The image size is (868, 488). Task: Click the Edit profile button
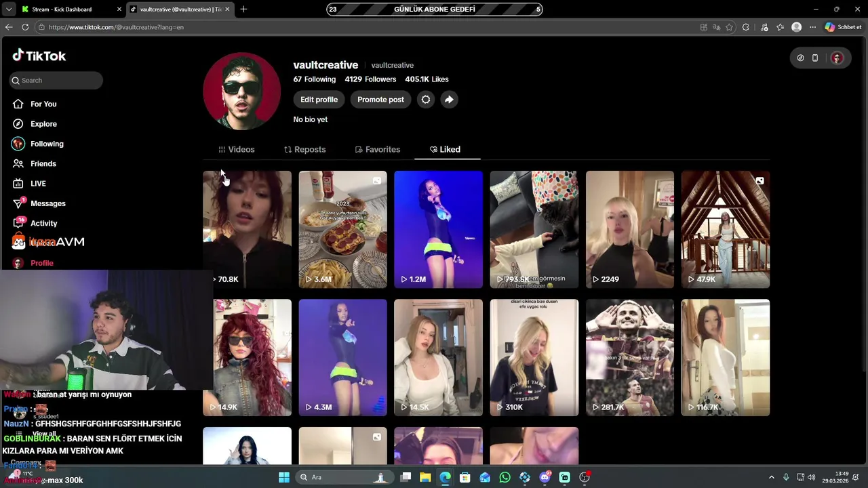[x=319, y=100]
